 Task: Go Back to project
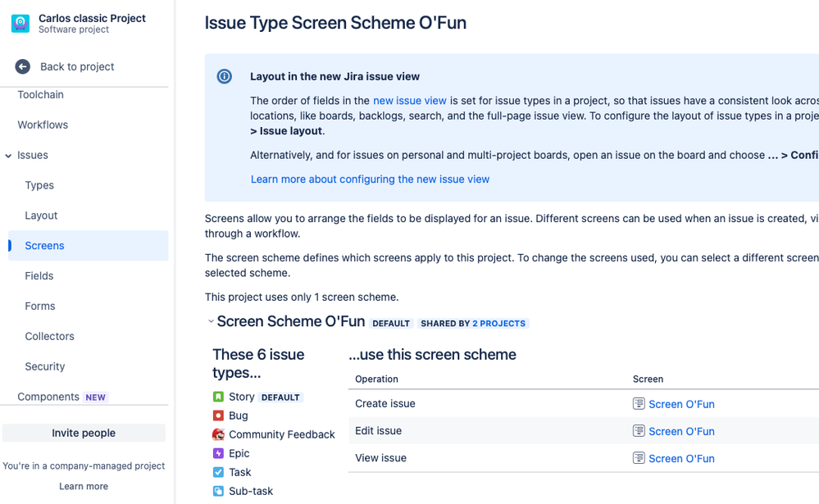[77, 67]
